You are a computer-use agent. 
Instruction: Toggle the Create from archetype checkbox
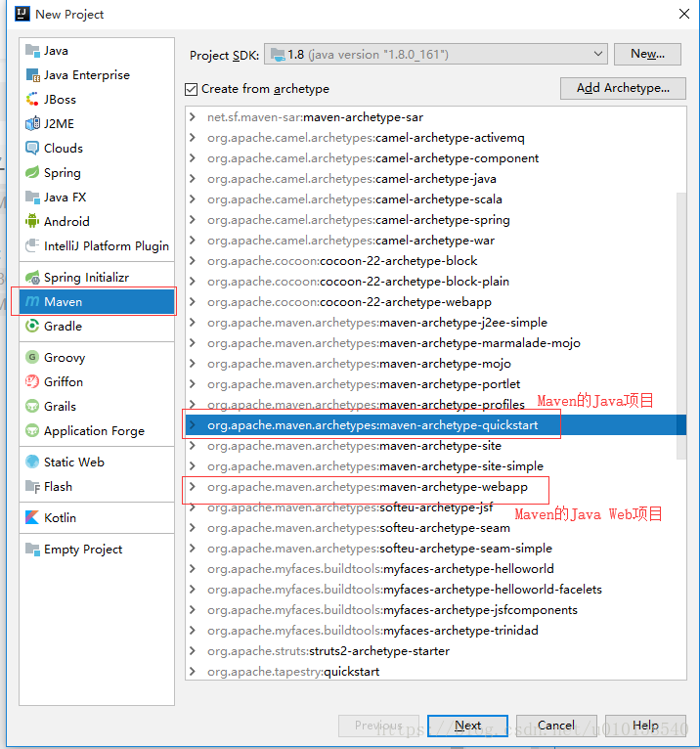coord(191,89)
